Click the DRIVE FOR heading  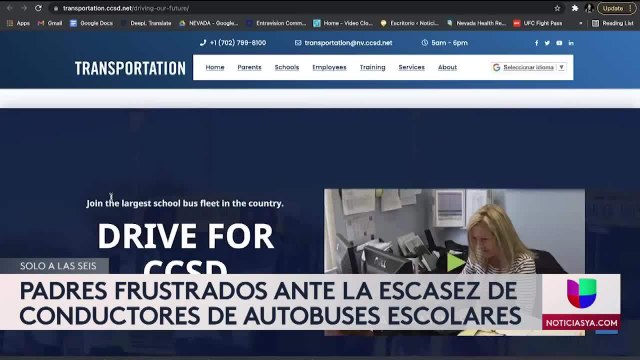pyautogui.click(x=185, y=236)
